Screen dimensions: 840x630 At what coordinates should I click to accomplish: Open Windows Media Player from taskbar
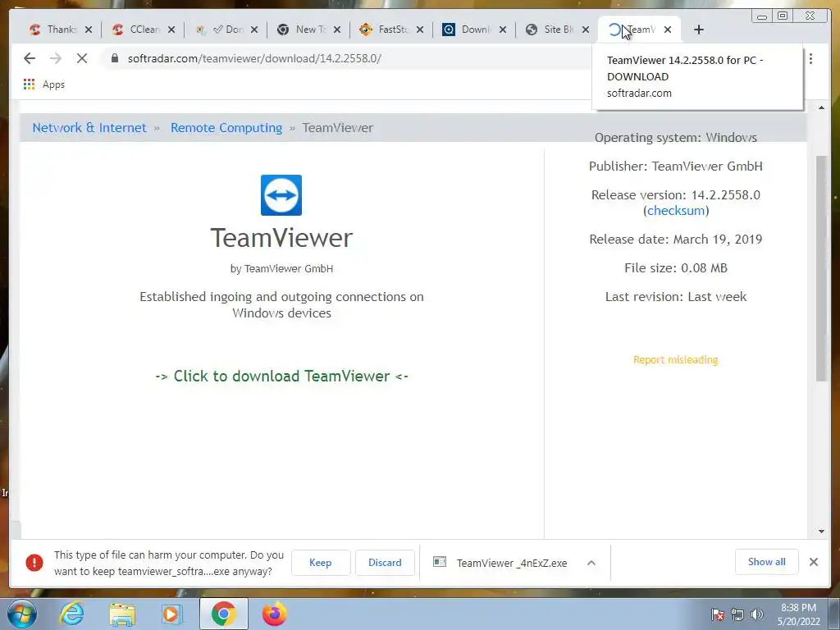coord(172,614)
